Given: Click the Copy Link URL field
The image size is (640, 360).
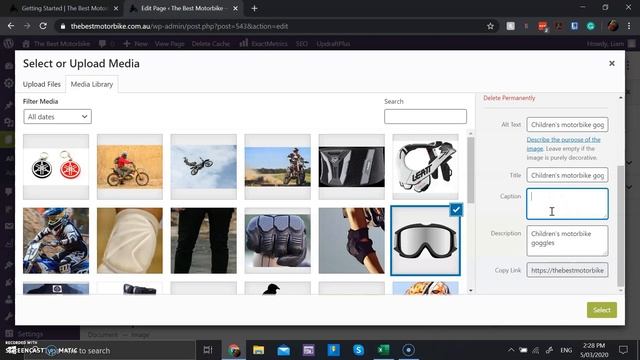Looking at the screenshot, I should [x=567, y=270].
